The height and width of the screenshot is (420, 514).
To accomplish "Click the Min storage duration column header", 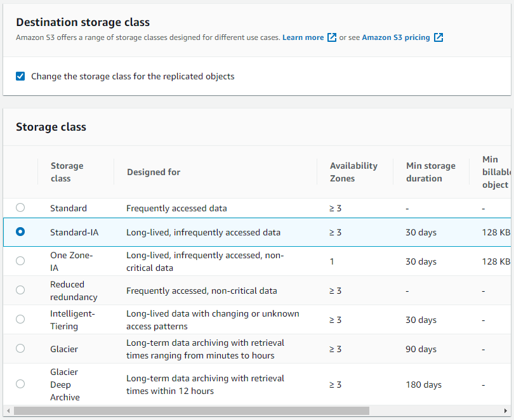I will point(430,172).
